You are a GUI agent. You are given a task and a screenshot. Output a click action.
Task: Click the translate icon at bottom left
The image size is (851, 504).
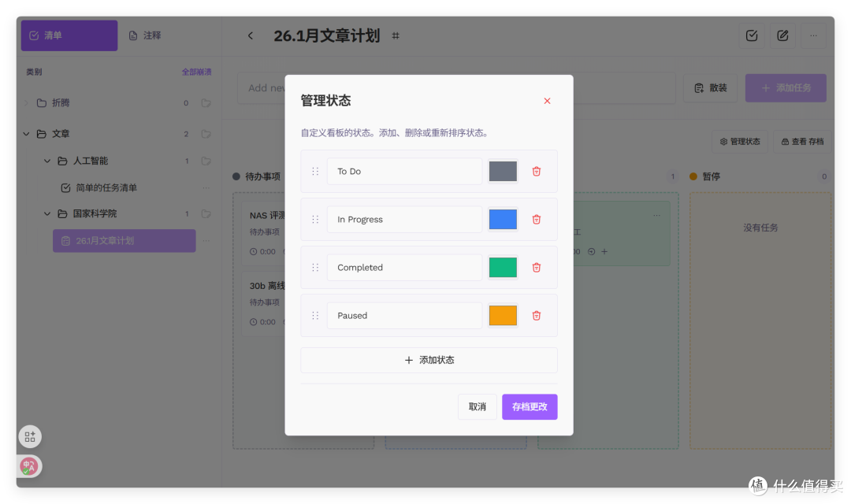coord(29,466)
